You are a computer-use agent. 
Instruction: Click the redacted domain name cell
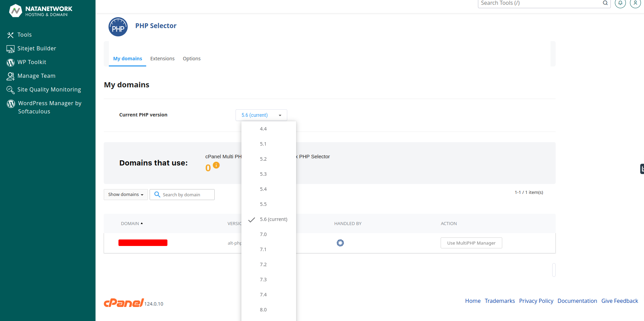[x=143, y=243]
